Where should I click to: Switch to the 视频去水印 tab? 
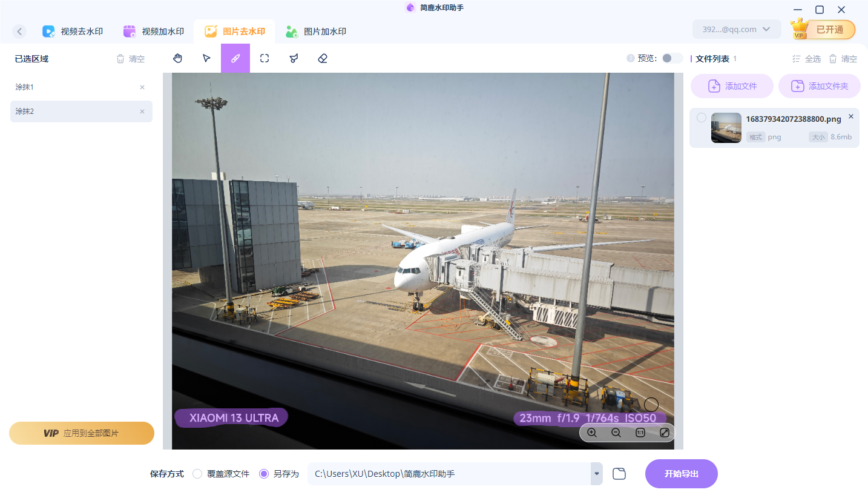click(73, 32)
